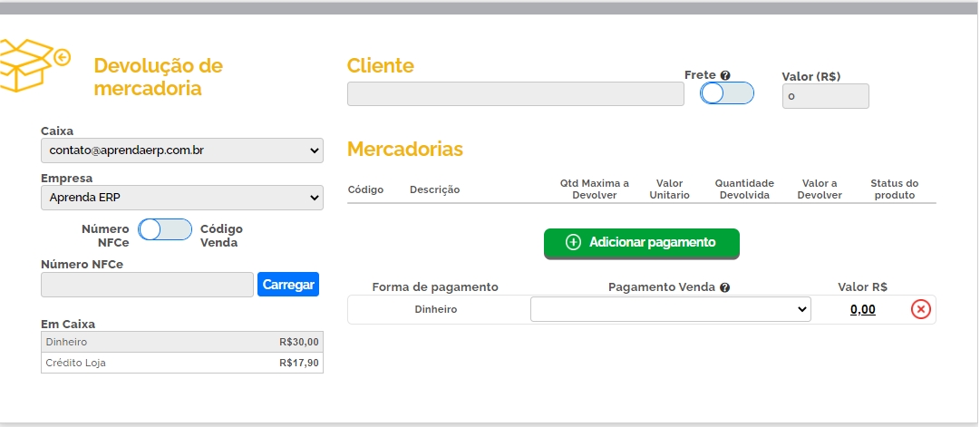
Task: Click the Código column header
Action: point(365,189)
